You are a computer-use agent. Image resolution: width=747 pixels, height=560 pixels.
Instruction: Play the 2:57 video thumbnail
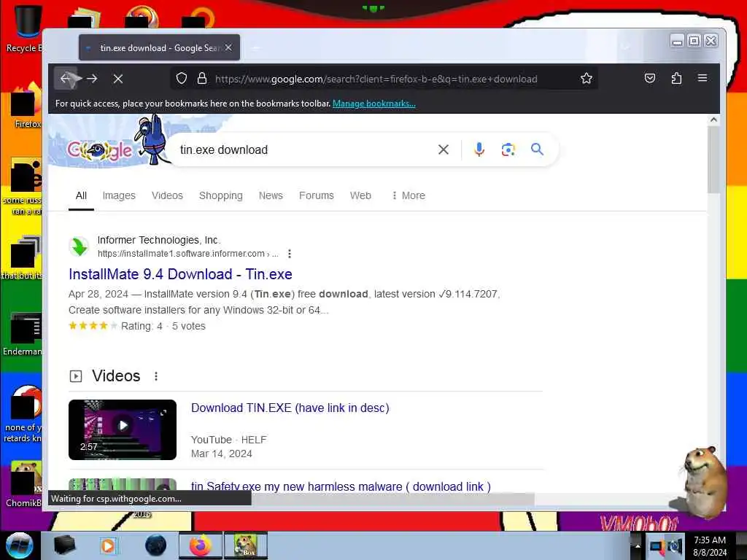point(123,429)
